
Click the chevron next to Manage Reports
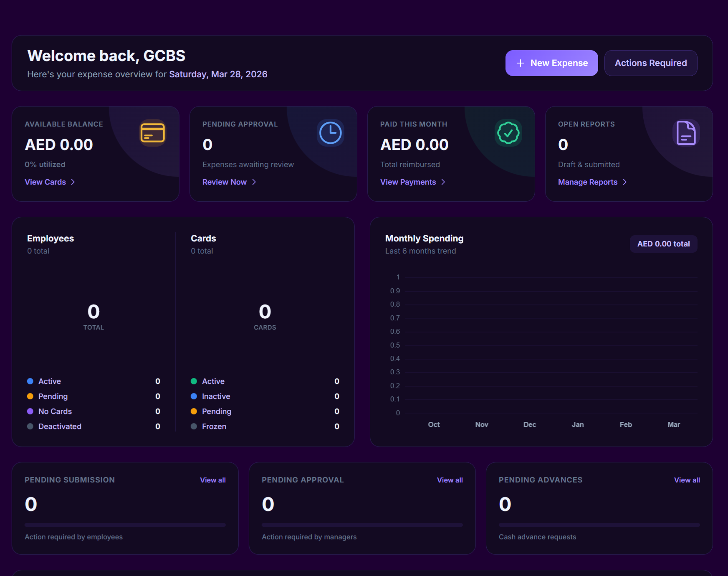[x=625, y=182]
